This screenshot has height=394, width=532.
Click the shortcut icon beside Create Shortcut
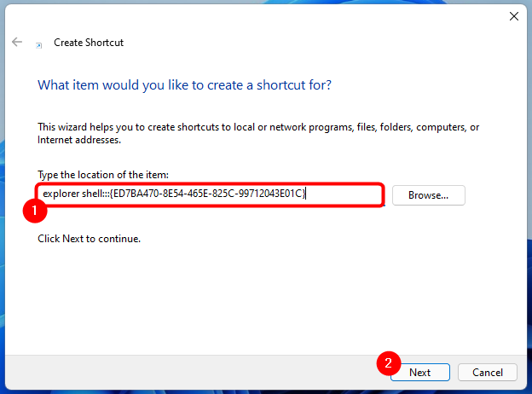click(39, 45)
